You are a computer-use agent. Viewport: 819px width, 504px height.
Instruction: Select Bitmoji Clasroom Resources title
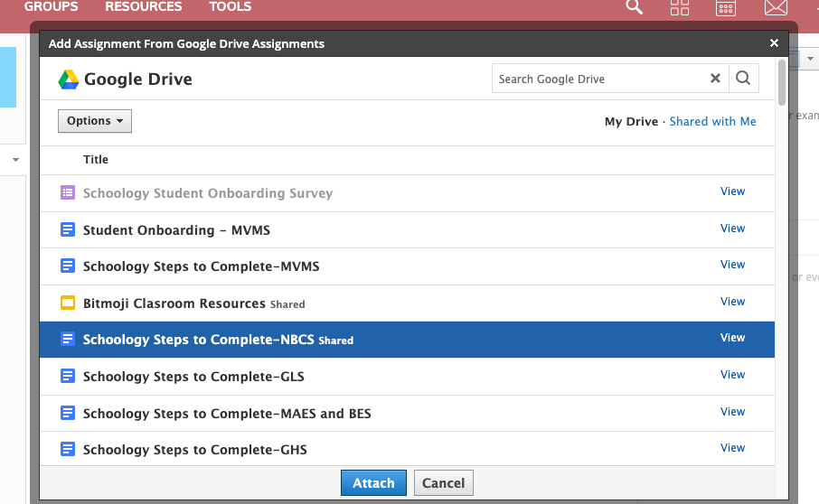click(x=174, y=303)
